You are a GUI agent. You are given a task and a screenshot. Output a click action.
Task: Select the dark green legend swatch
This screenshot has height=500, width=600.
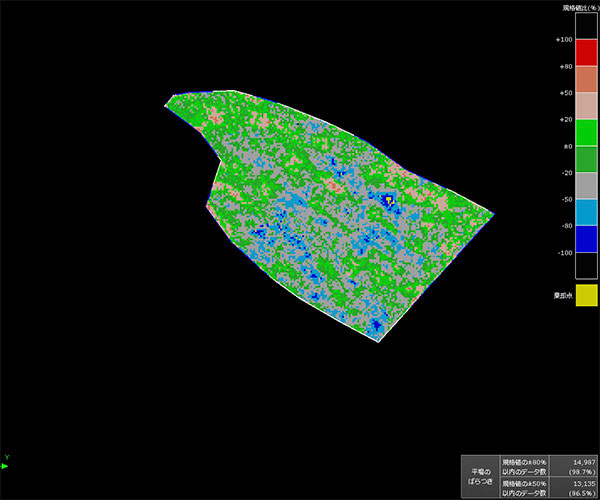(586, 159)
